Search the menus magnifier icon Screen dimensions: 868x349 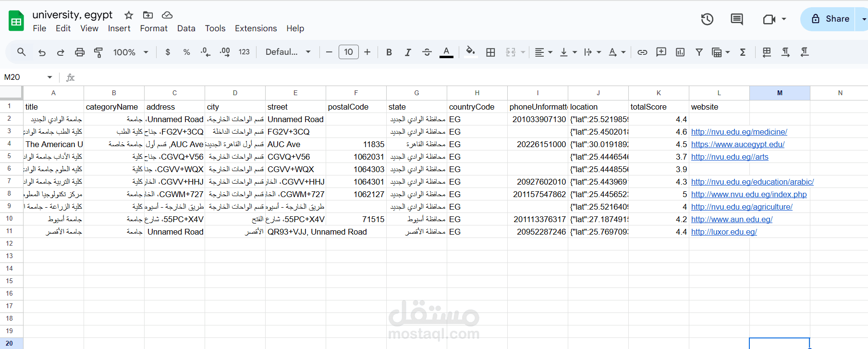pyautogui.click(x=21, y=52)
